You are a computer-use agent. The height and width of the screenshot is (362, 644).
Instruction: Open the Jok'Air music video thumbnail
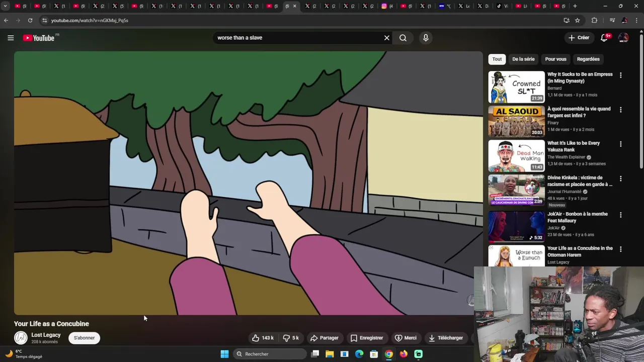click(516, 226)
